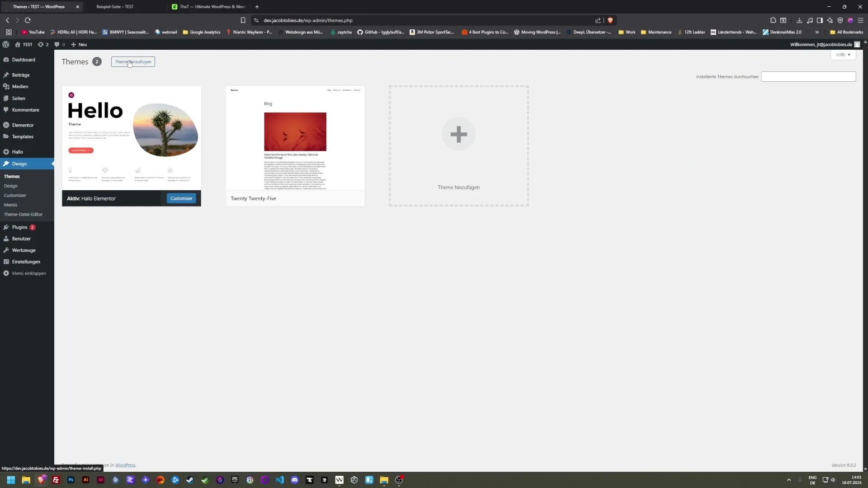Switch to the The7 browser tab
This screenshot has height=488, width=868.
208,7
